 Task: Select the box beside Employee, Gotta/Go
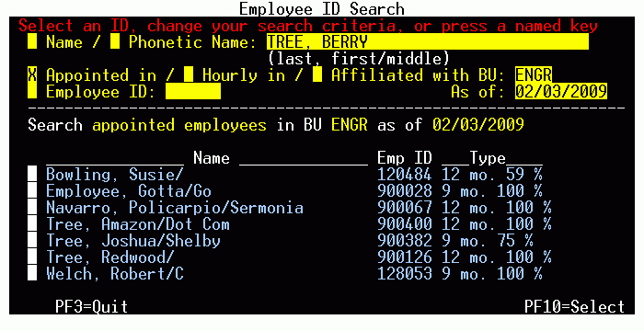pyautogui.click(x=32, y=190)
